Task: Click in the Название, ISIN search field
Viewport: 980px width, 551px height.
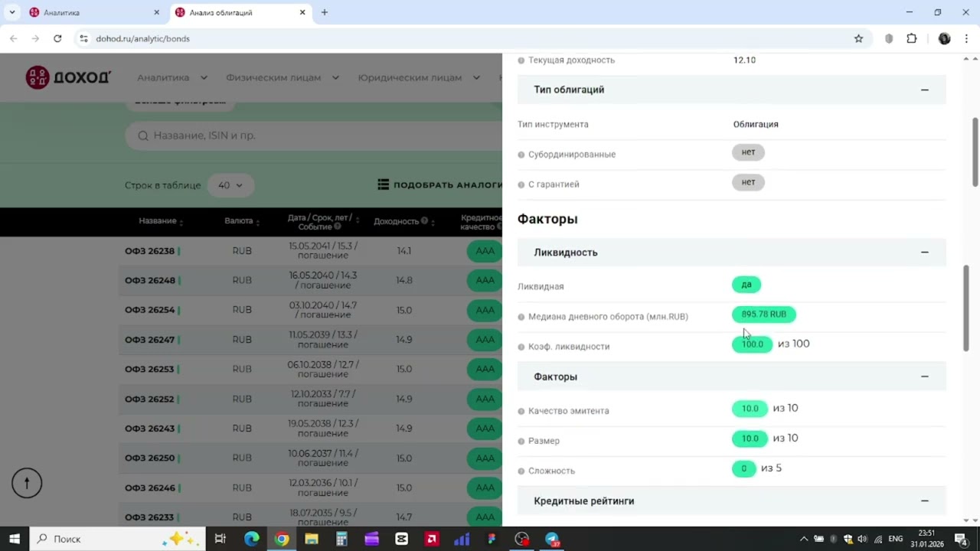Action: point(314,135)
